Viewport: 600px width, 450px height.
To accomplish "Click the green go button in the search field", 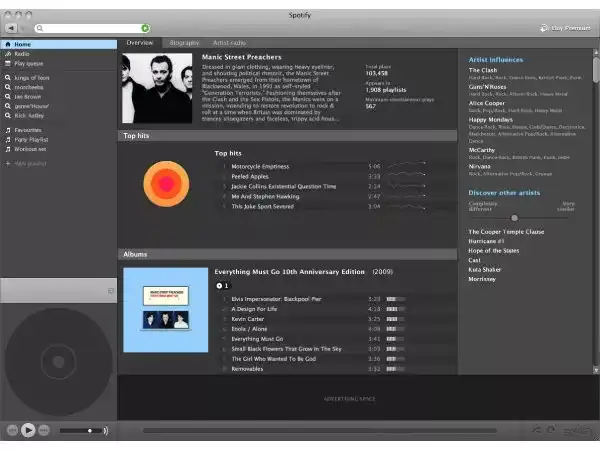I will pyautogui.click(x=145, y=28).
